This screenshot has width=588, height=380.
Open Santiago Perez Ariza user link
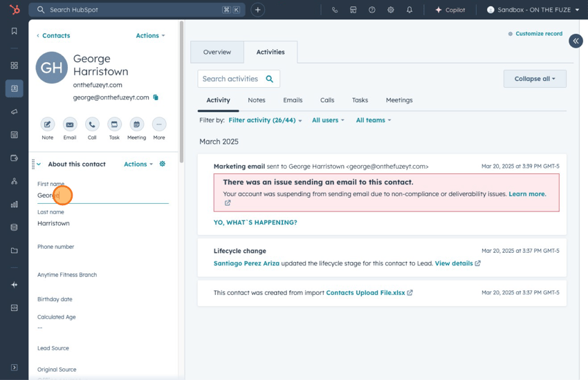click(x=246, y=263)
